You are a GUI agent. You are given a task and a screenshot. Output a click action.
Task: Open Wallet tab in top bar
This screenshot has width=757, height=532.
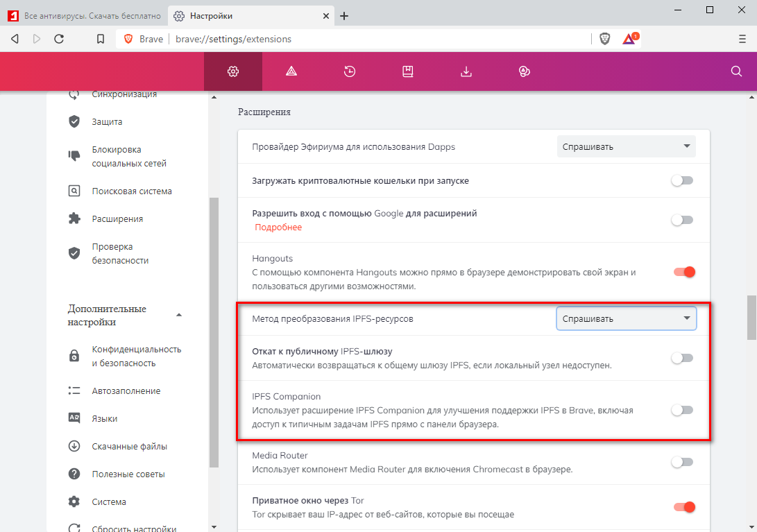(525, 71)
